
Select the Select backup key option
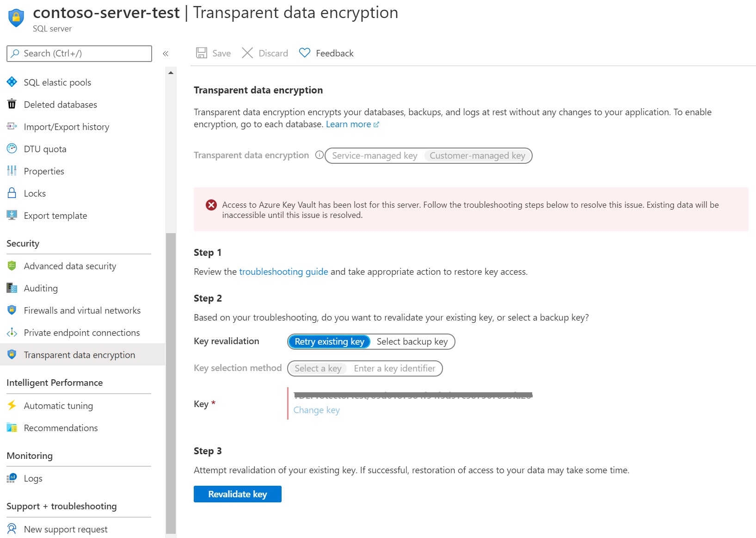pyautogui.click(x=412, y=341)
